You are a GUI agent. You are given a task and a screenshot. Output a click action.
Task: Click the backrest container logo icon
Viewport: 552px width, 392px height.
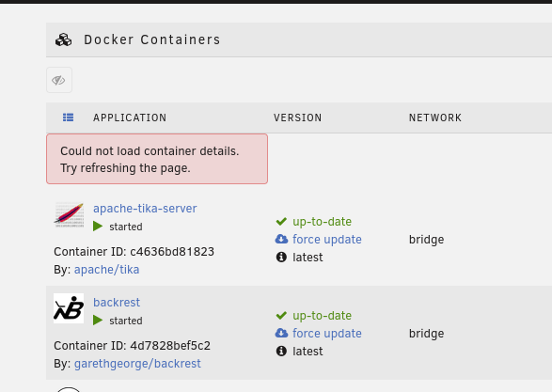point(69,308)
